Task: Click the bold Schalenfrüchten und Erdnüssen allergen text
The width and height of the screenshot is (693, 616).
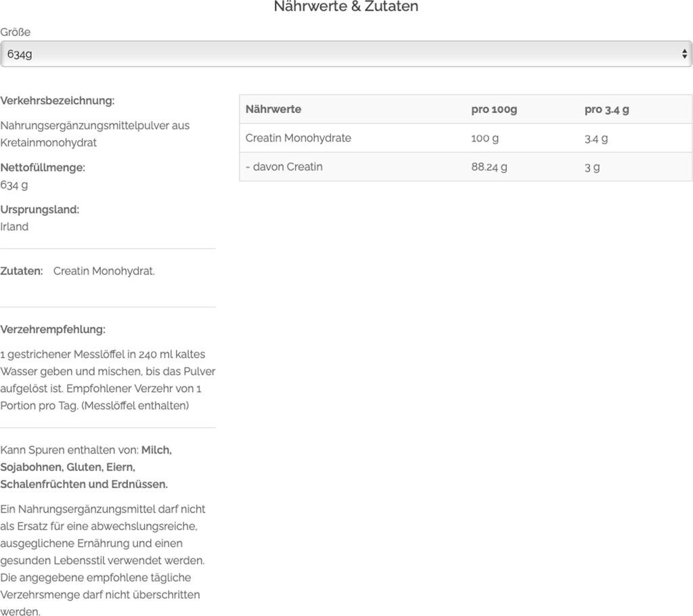Action: pyautogui.click(x=84, y=484)
